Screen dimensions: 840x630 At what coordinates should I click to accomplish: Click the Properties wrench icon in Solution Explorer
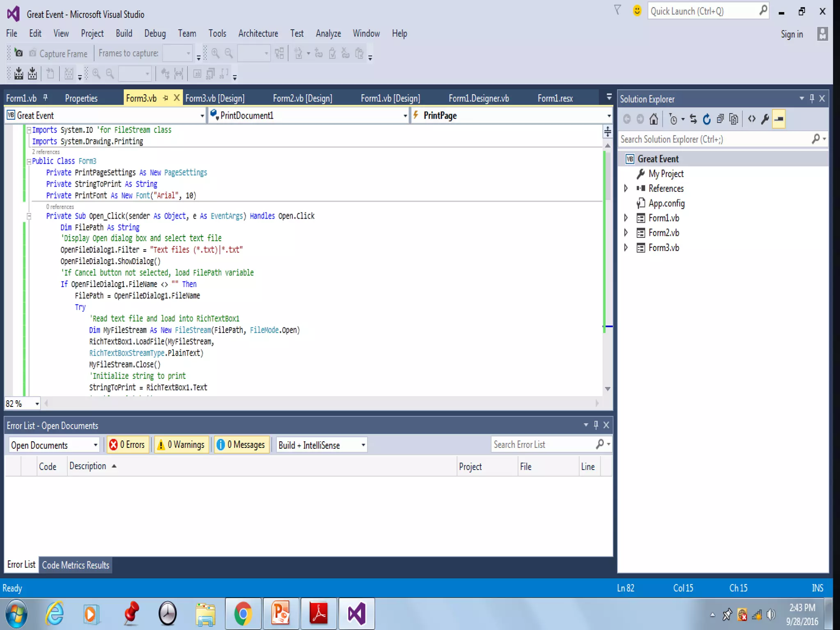(765, 119)
